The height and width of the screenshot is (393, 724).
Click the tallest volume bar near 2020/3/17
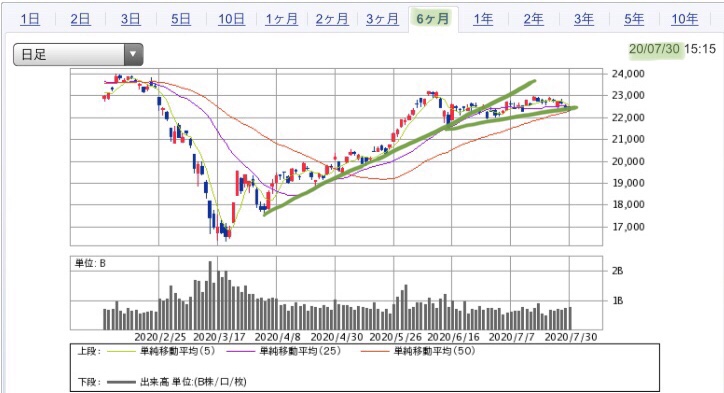(x=210, y=295)
